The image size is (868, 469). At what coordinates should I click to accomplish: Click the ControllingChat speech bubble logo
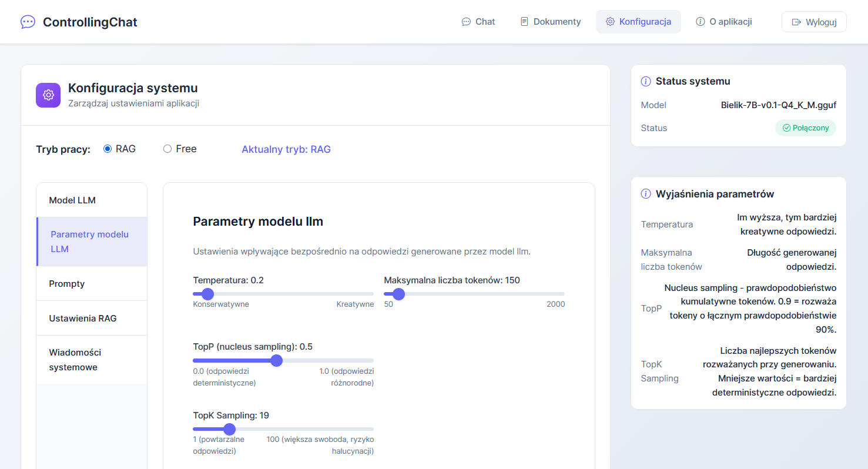pos(28,22)
